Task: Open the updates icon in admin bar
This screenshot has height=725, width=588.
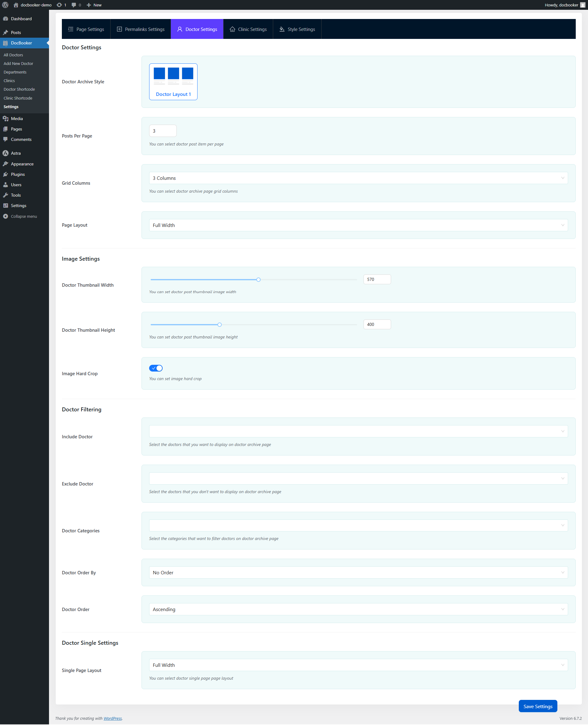Action: click(59, 5)
